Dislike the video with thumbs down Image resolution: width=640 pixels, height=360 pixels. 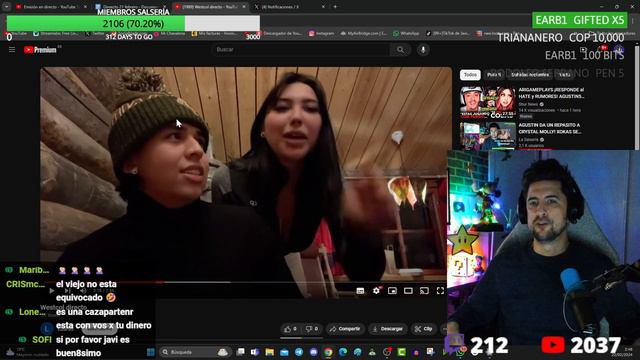coord(312,329)
